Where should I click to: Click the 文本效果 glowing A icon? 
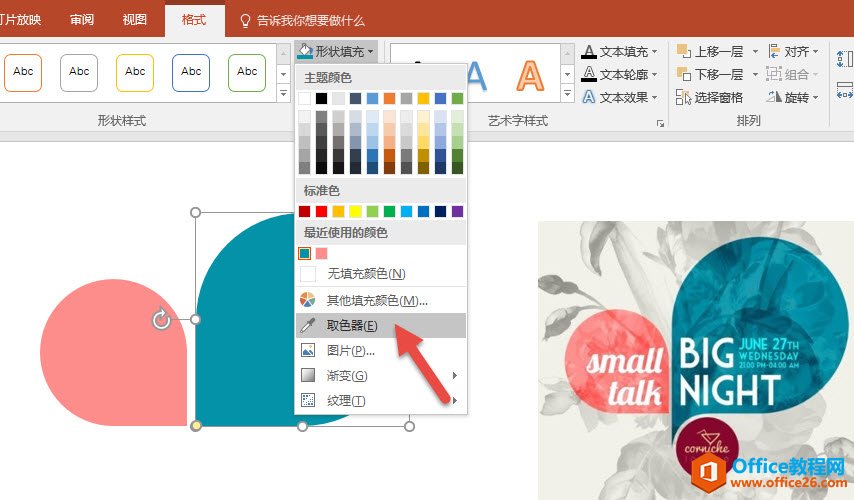coord(588,97)
